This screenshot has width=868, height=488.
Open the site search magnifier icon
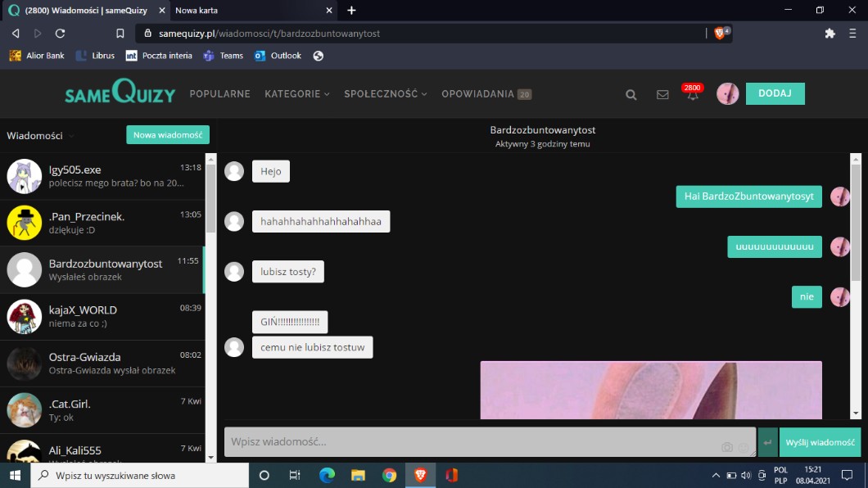click(x=631, y=94)
